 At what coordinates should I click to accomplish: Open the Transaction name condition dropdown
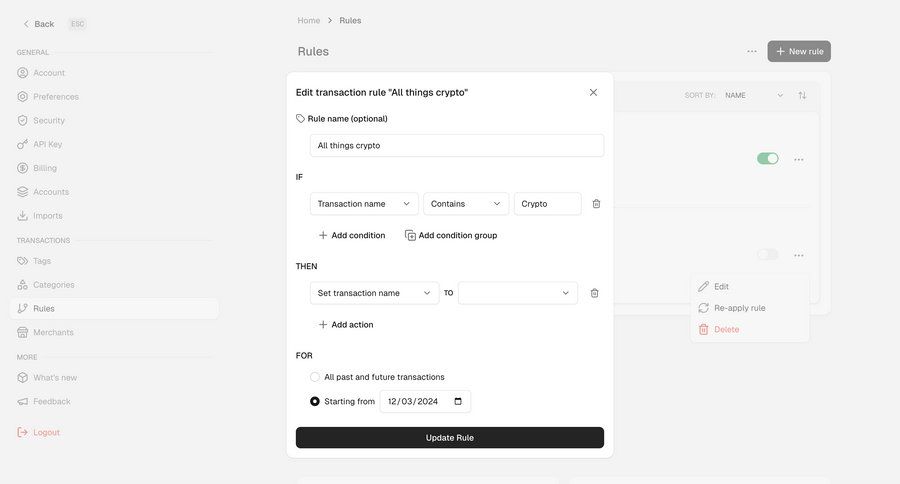[364, 204]
